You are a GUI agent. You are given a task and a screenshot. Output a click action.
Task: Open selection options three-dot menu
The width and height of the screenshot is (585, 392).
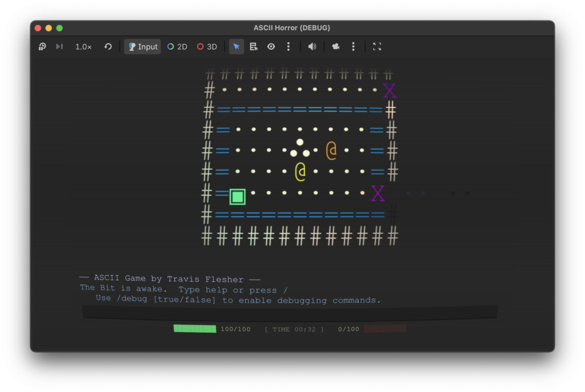click(x=289, y=47)
